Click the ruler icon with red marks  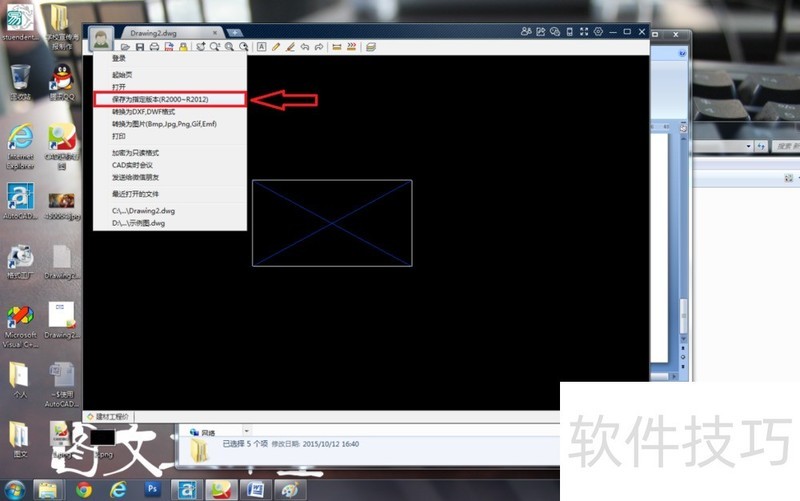352,47
